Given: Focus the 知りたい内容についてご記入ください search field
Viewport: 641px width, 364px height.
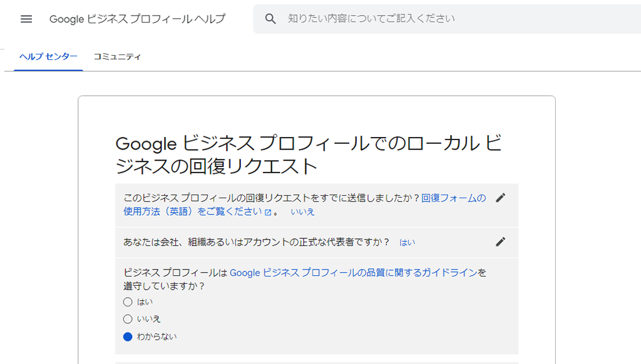Looking at the screenshot, I should (x=447, y=19).
